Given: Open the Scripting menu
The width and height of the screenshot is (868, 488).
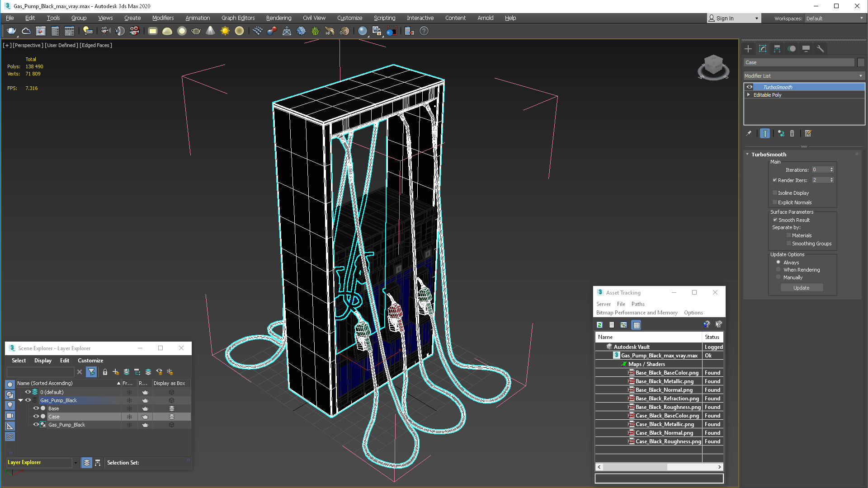Looking at the screenshot, I should click(x=384, y=18).
